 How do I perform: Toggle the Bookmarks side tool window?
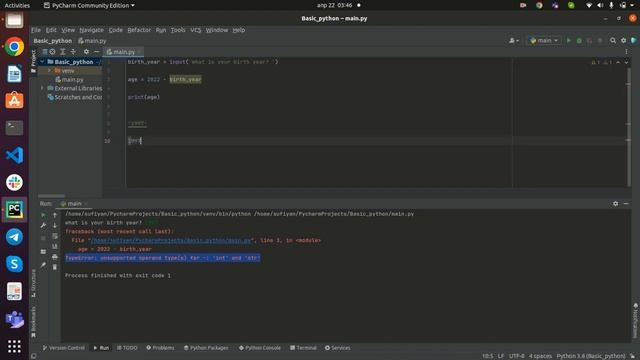(x=33, y=322)
